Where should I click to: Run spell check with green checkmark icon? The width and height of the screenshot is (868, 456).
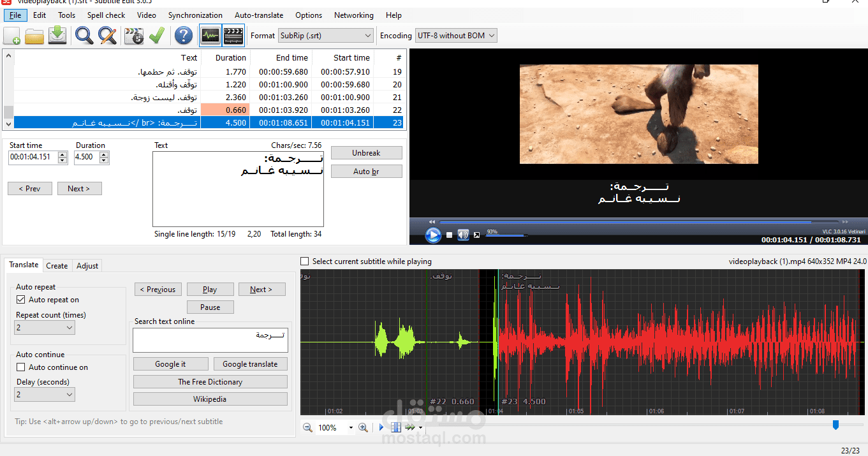pyautogui.click(x=156, y=36)
